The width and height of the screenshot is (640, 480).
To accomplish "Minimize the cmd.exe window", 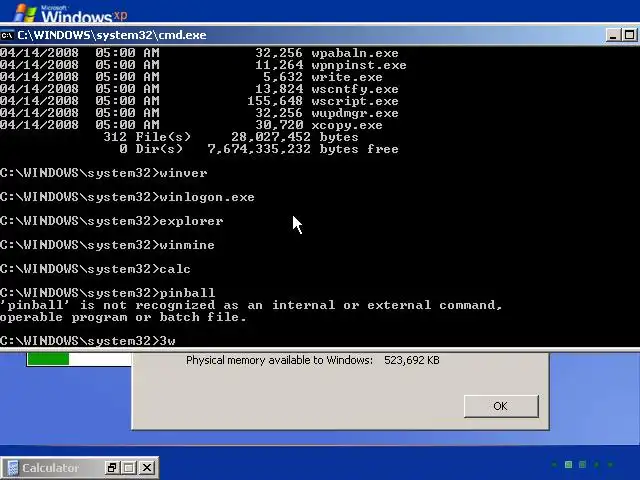I will 613,35.
